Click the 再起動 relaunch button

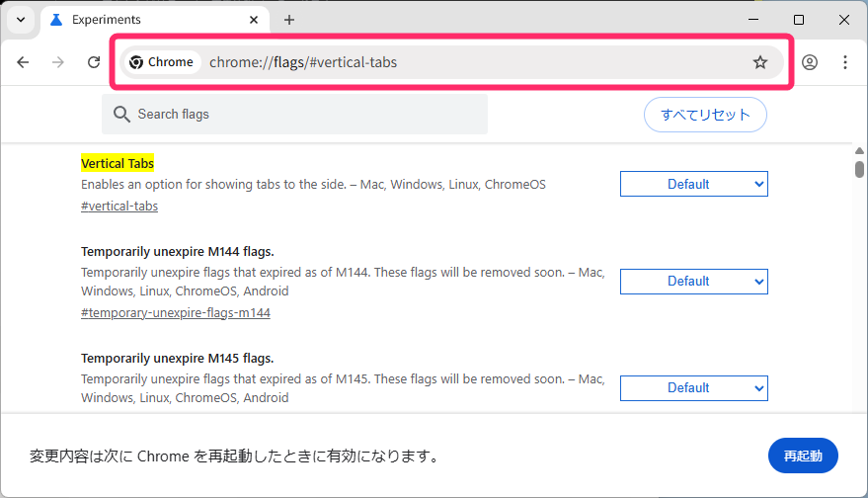tap(803, 456)
